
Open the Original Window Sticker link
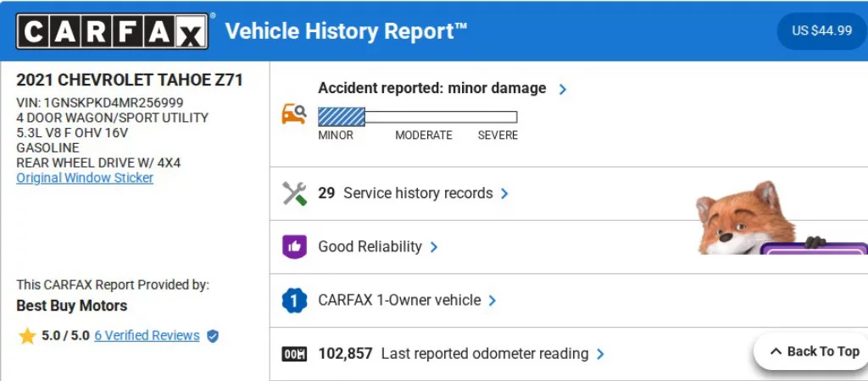(x=85, y=178)
